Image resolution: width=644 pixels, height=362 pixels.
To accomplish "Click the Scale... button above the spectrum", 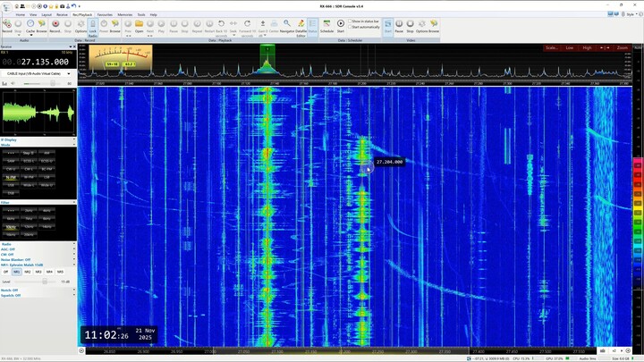I will pos(552,48).
